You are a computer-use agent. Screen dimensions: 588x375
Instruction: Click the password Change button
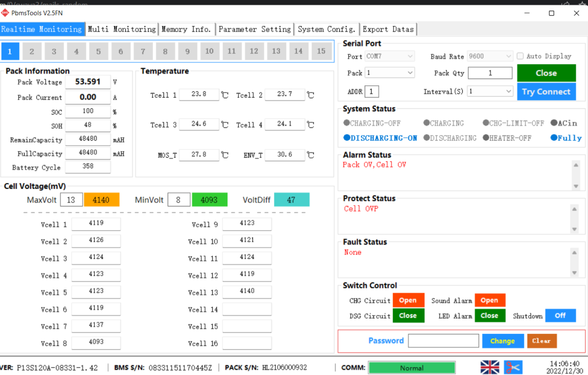point(503,341)
